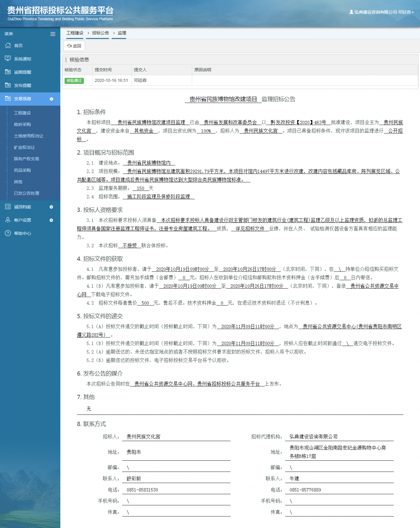Select 药品采购 from trading menu
Screen dimensions: 420x528
click(x=22, y=170)
